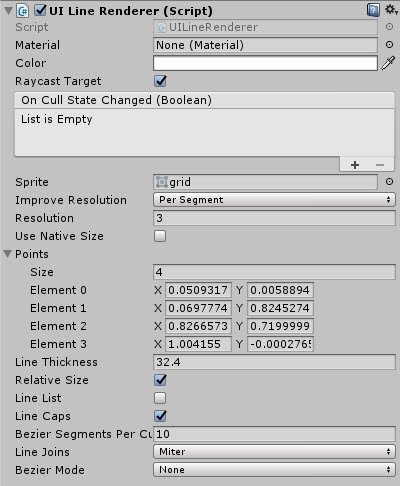Click Element 1 Y value field
Viewport: 400px width, 486px height.
280,308
